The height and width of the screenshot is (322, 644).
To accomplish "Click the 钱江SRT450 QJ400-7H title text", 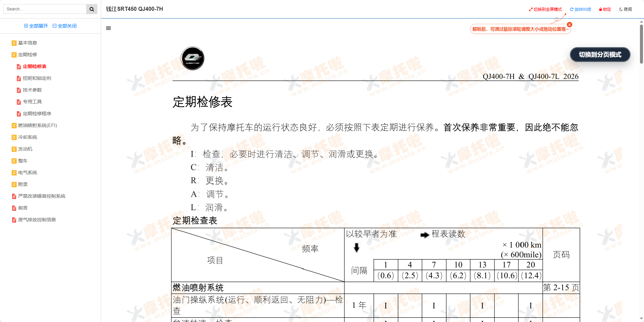I will coord(134,9).
